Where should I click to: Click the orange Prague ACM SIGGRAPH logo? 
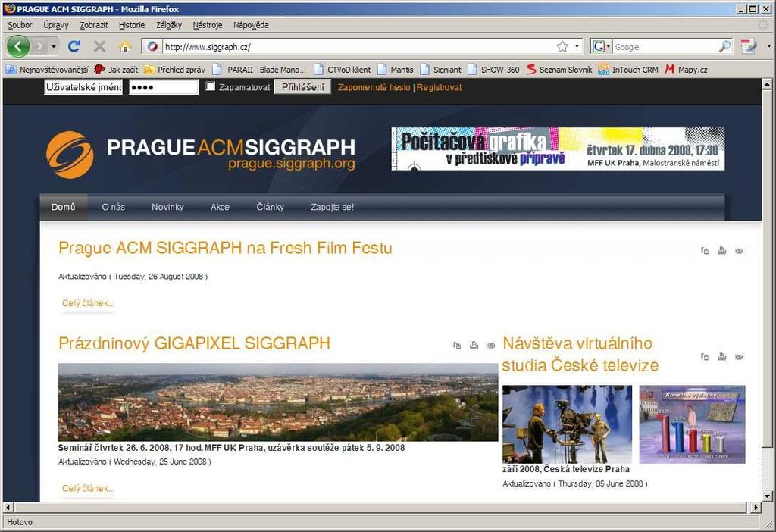70,155
